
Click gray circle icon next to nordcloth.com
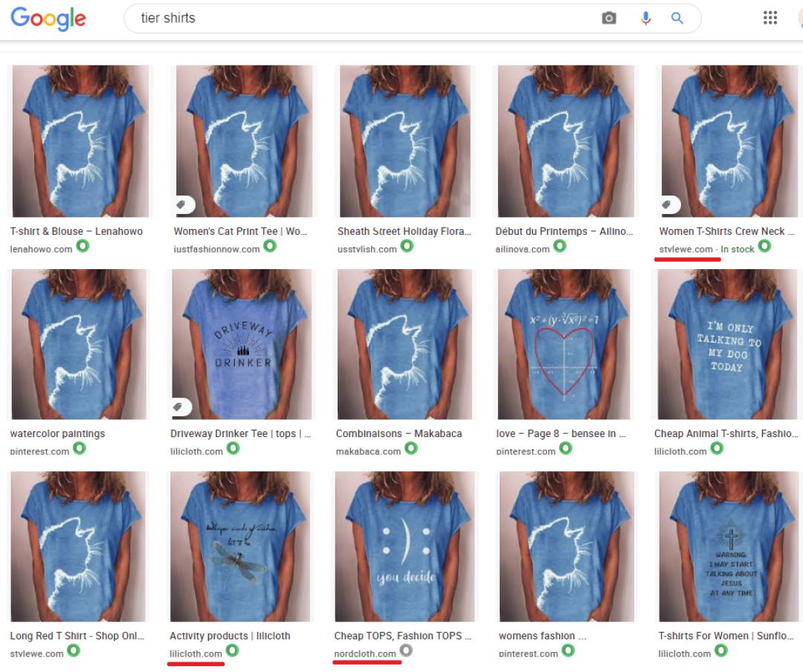point(406,650)
